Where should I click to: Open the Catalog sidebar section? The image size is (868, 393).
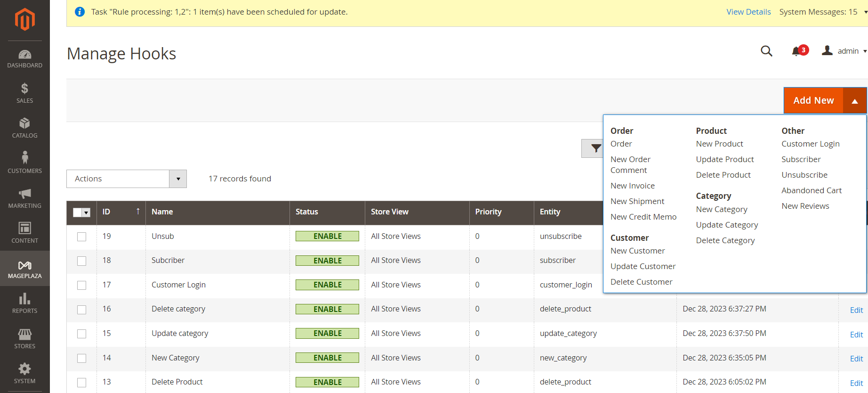pos(24,128)
